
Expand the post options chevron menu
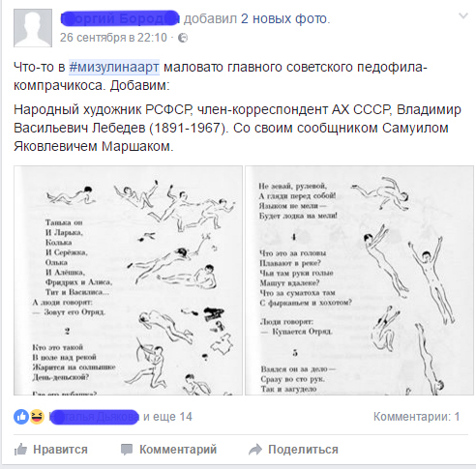(x=463, y=15)
